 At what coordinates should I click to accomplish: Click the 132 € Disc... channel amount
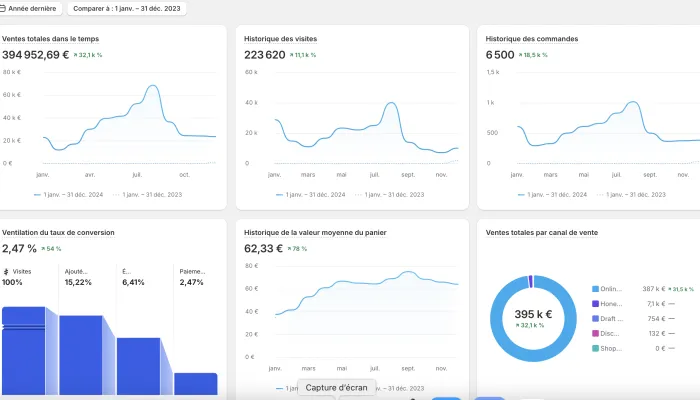tap(657, 333)
